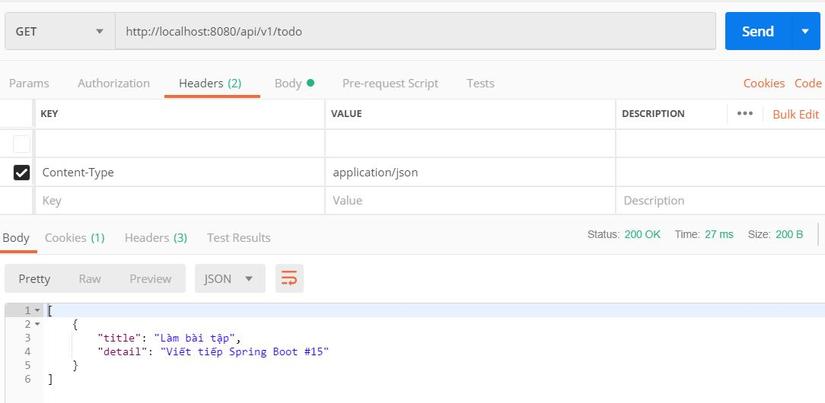Switch the response view to Raw
Screen dimensions: 825x403
point(90,279)
